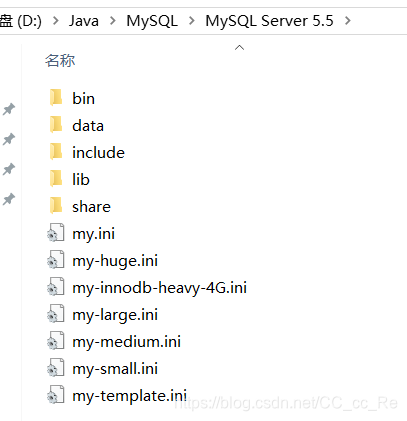Click the my-template.ini file name
This screenshot has width=407, height=421.
(x=129, y=396)
